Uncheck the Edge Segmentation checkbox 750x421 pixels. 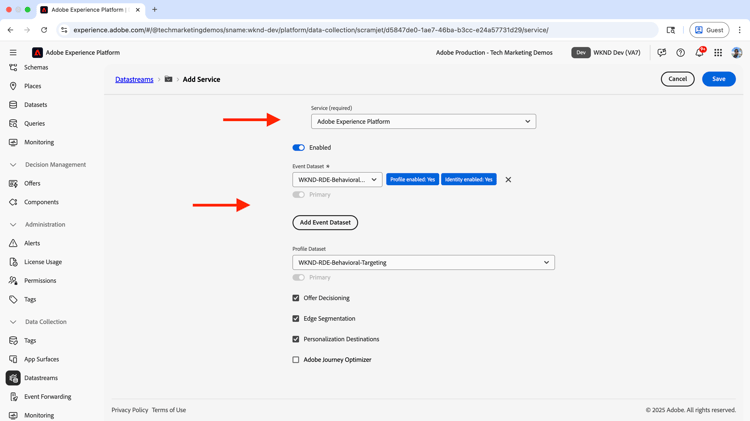[296, 318]
